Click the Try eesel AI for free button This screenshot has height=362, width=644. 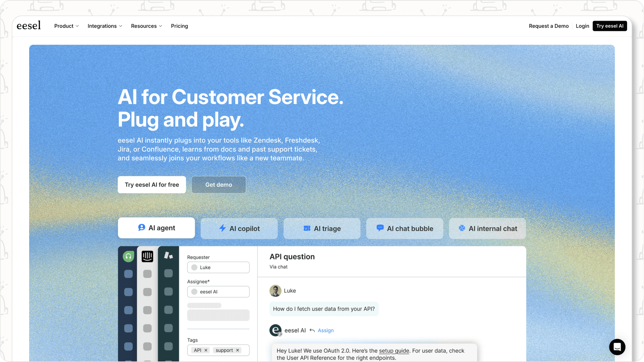click(152, 185)
